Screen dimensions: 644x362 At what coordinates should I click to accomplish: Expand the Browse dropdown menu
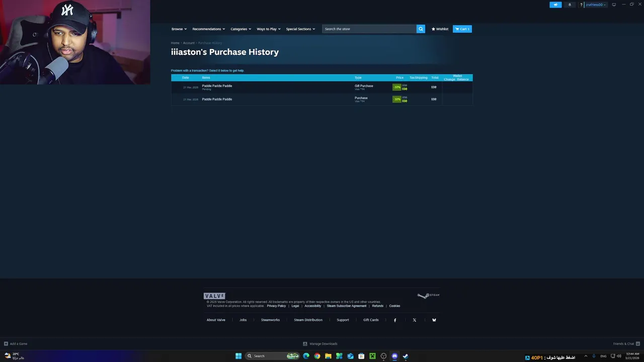pyautogui.click(x=179, y=29)
